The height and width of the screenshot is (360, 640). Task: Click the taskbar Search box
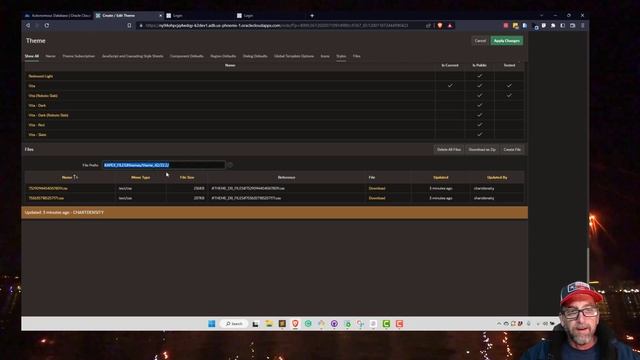pyautogui.click(x=234, y=324)
